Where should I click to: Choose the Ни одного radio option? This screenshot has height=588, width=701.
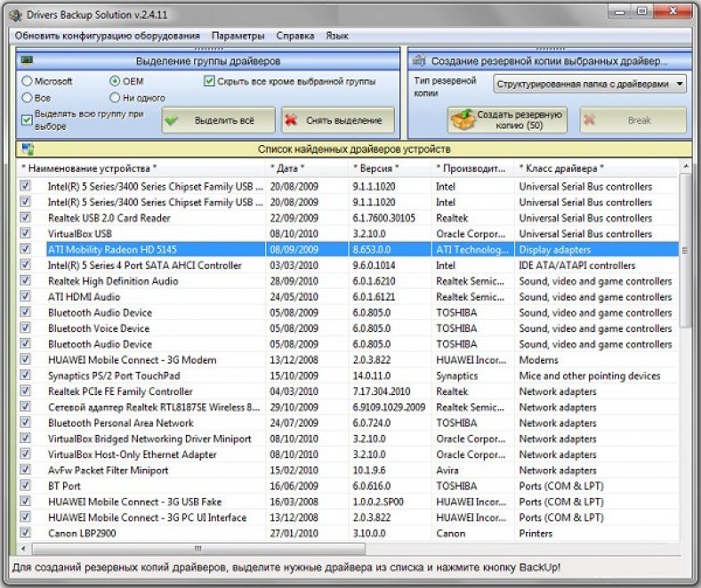point(115,97)
